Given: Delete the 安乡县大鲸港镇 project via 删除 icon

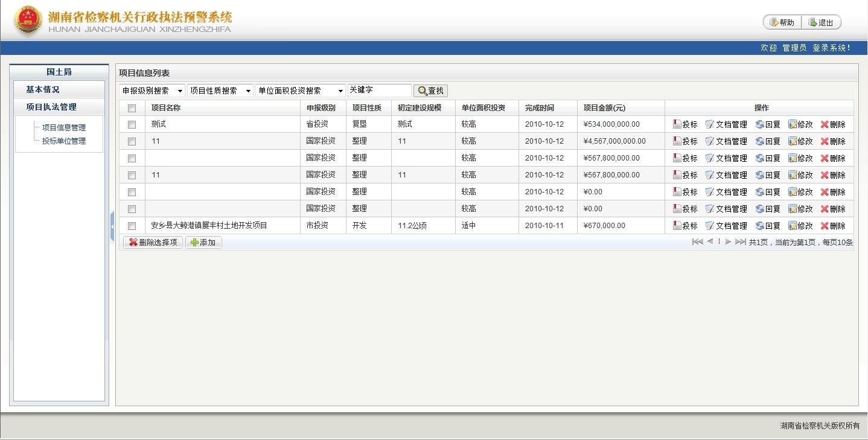Looking at the screenshot, I should pyautogui.click(x=825, y=226).
